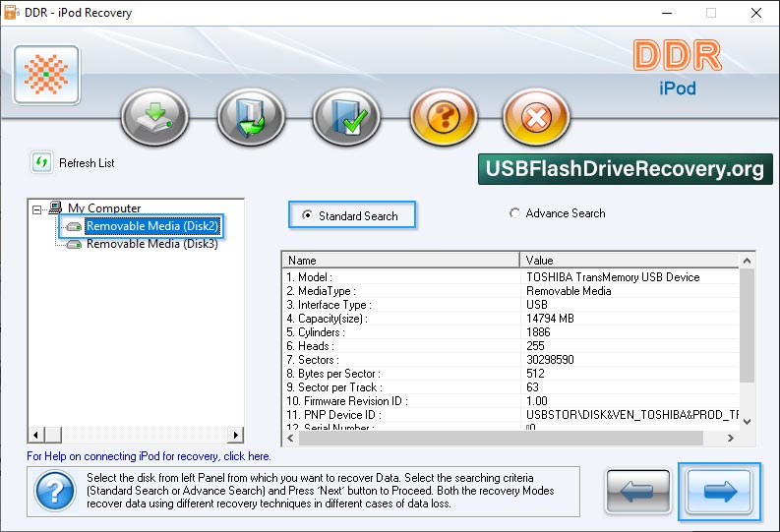Click the book with green arrow icon

(x=251, y=117)
